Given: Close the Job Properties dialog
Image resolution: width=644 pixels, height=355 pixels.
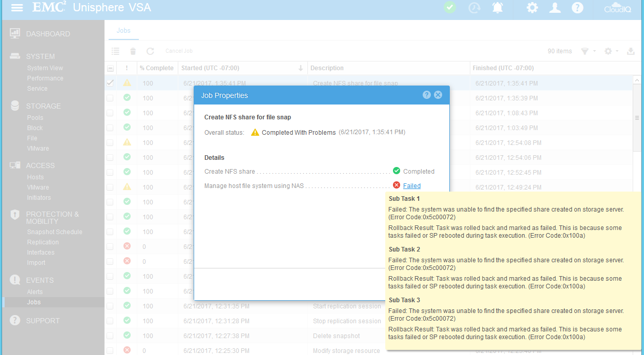Looking at the screenshot, I should [438, 95].
